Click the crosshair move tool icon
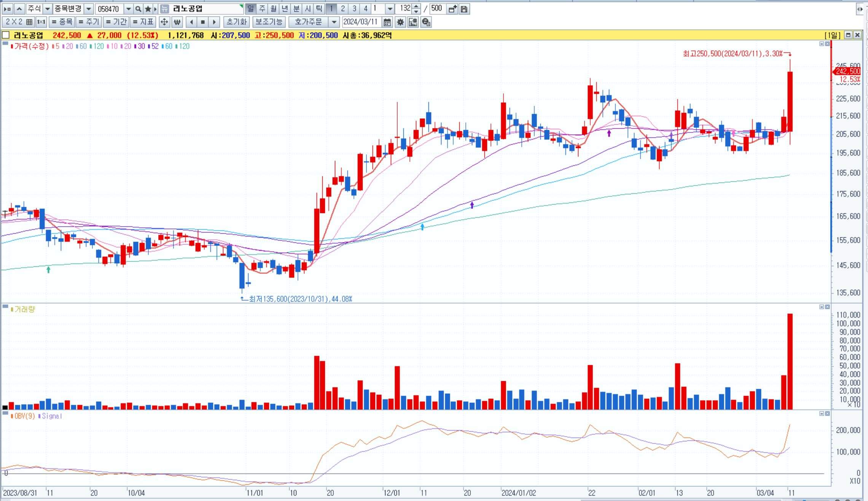The image size is (868, 501). [164, 22]
